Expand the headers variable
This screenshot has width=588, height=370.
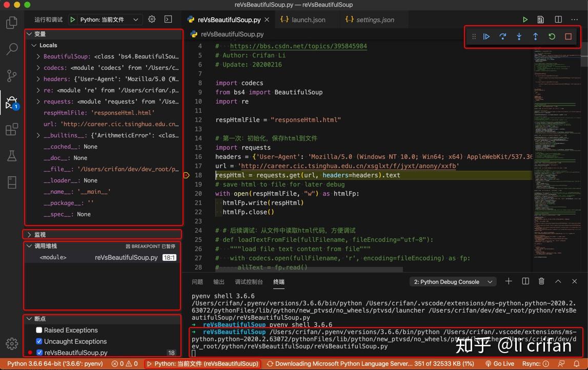pyautogui.click(x=38, y=79)
